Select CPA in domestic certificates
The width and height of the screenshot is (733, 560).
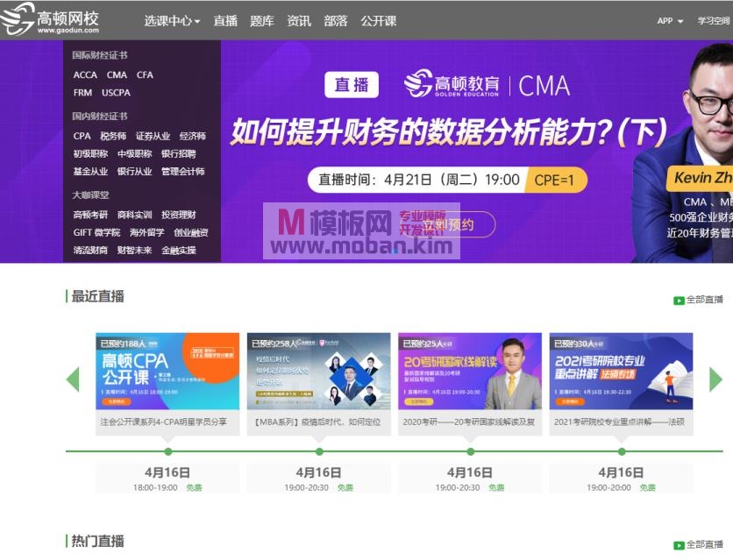click(82, 136)
